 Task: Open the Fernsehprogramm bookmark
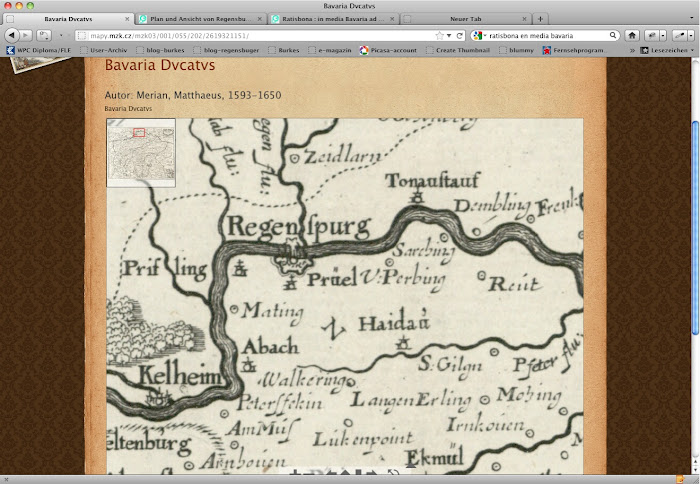pyautogui.click(x=574, y=50)
